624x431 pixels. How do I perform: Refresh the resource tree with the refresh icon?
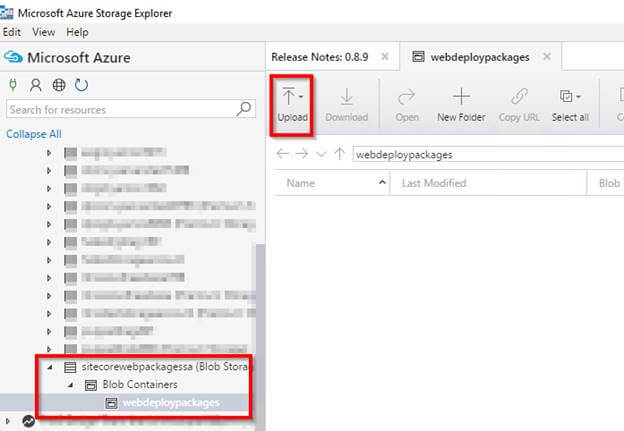pyautogui.click(x=82, y=85)
